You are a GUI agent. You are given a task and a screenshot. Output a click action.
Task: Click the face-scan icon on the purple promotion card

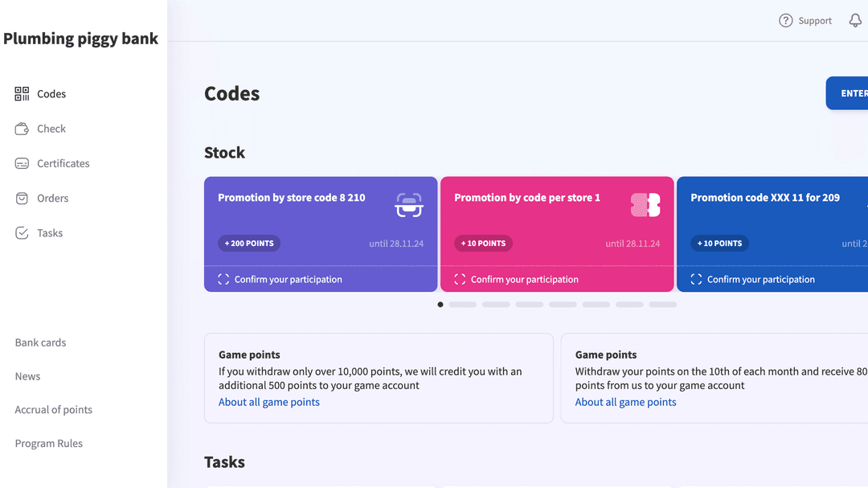(409, 205)
